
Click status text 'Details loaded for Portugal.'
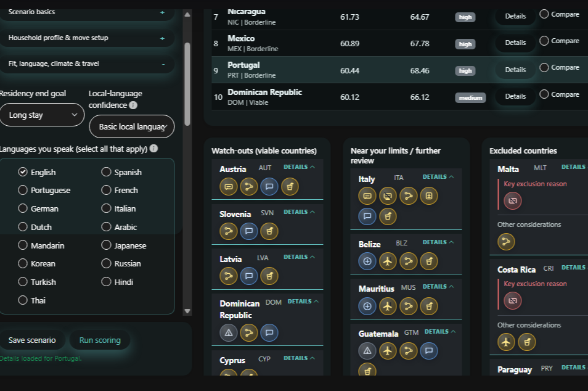tap(41, 358)
